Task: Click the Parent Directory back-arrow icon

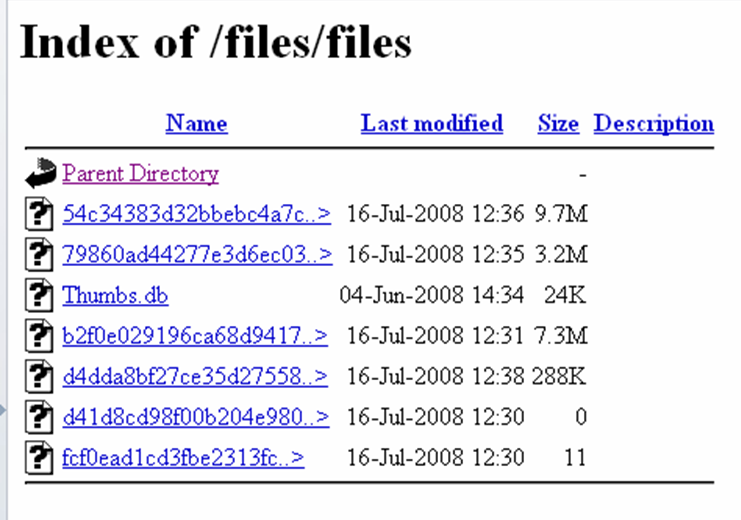Action: tap(41, 174)
